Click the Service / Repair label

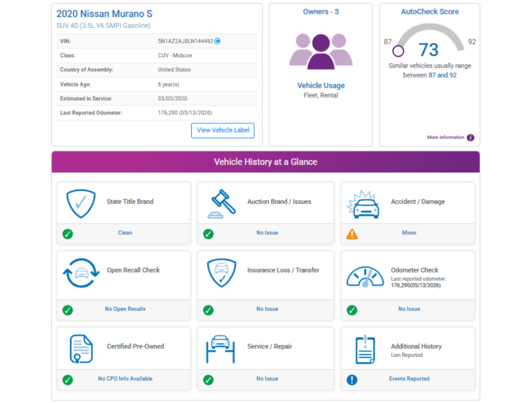coord(270,346)
